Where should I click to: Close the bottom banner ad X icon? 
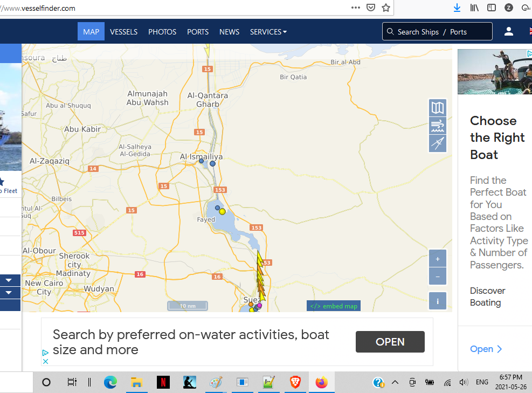click(45, 361)
